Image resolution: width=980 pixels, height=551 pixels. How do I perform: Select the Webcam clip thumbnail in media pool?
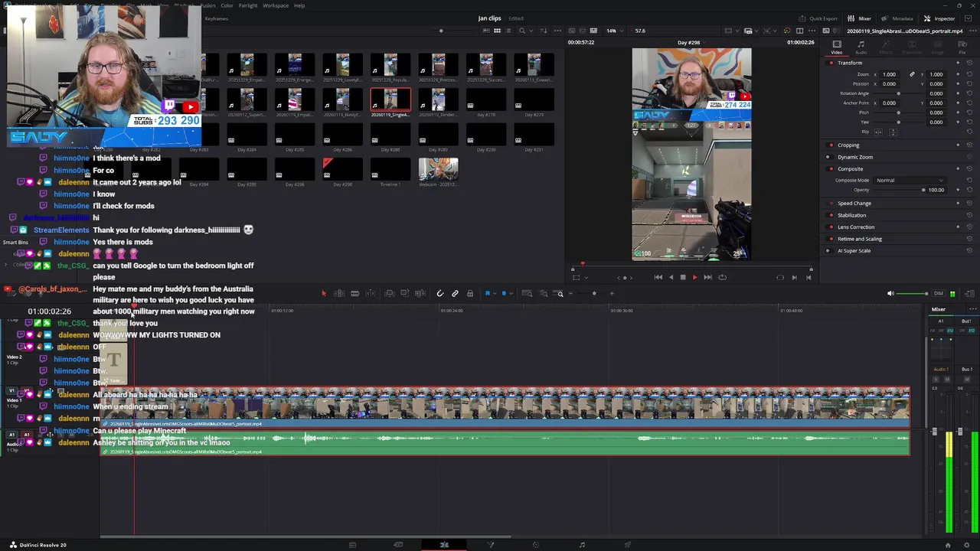pos(439,170)
